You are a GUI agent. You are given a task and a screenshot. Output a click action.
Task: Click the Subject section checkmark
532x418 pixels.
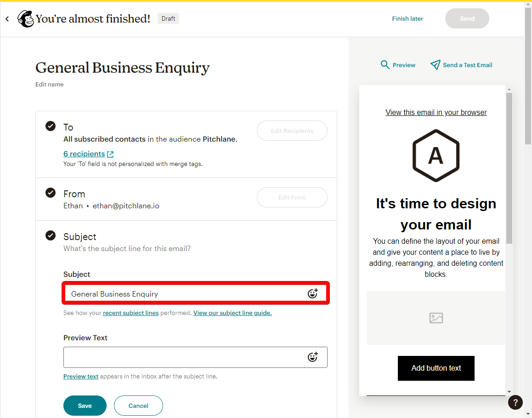tap(51, 235)
